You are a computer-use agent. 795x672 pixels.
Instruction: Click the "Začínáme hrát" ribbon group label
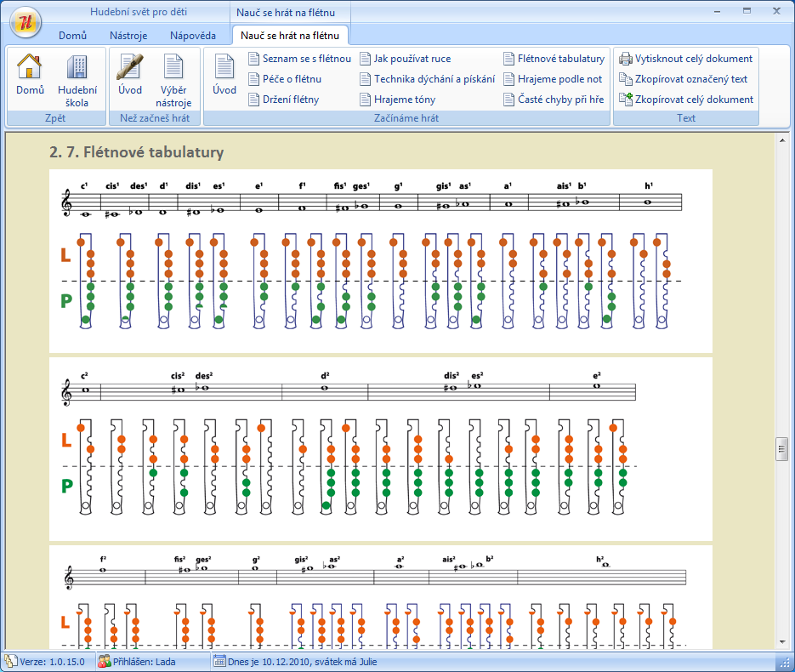click(x=406, y=118)
